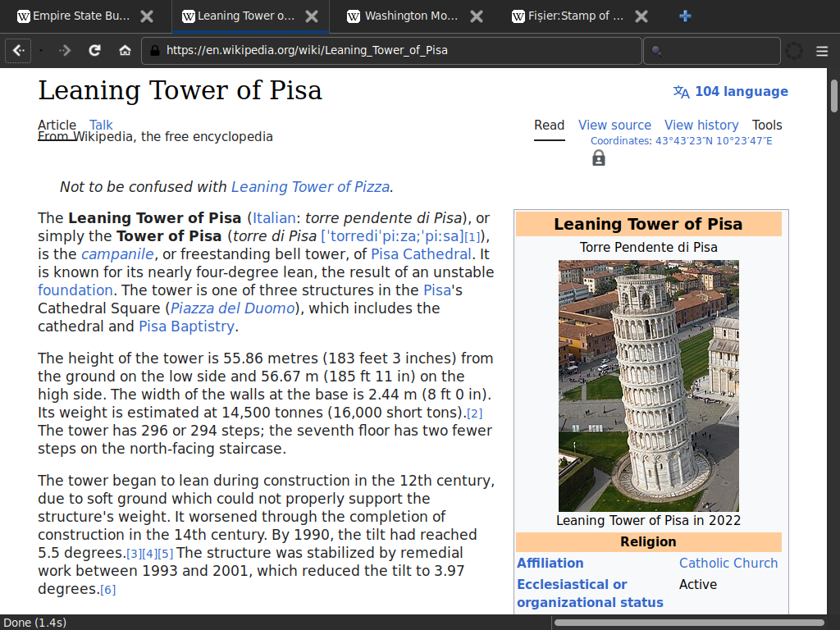Open a new tab with the plus icon

685,16
